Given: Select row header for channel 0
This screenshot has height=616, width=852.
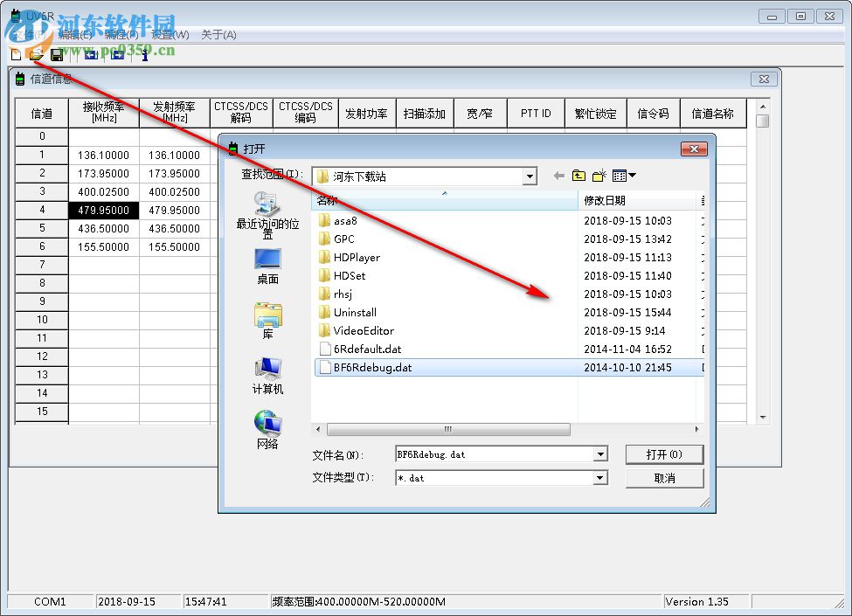Looking at the screenshot, I should (x=42, y=136).
